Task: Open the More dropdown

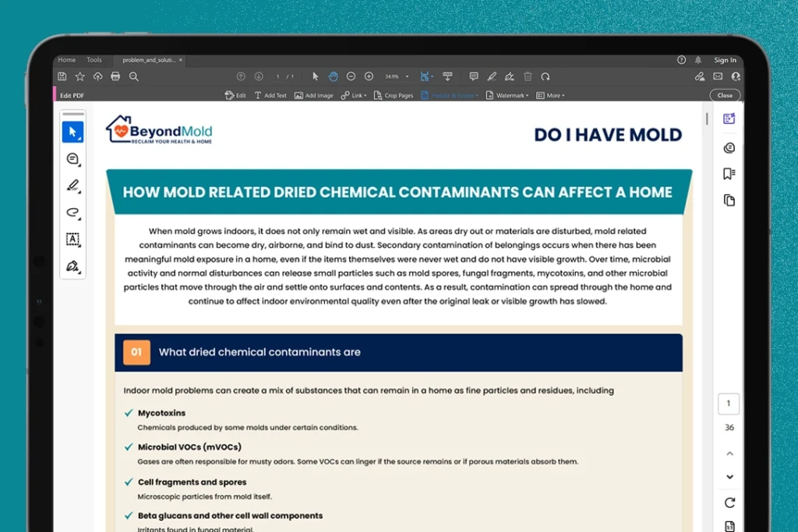Action: (x=551, y=95)
